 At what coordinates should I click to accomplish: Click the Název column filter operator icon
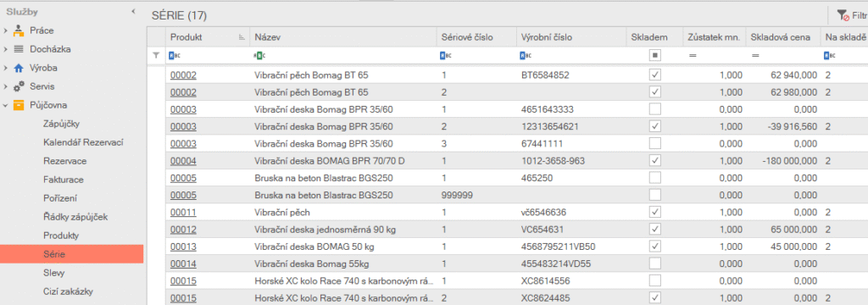coord(259,55)
